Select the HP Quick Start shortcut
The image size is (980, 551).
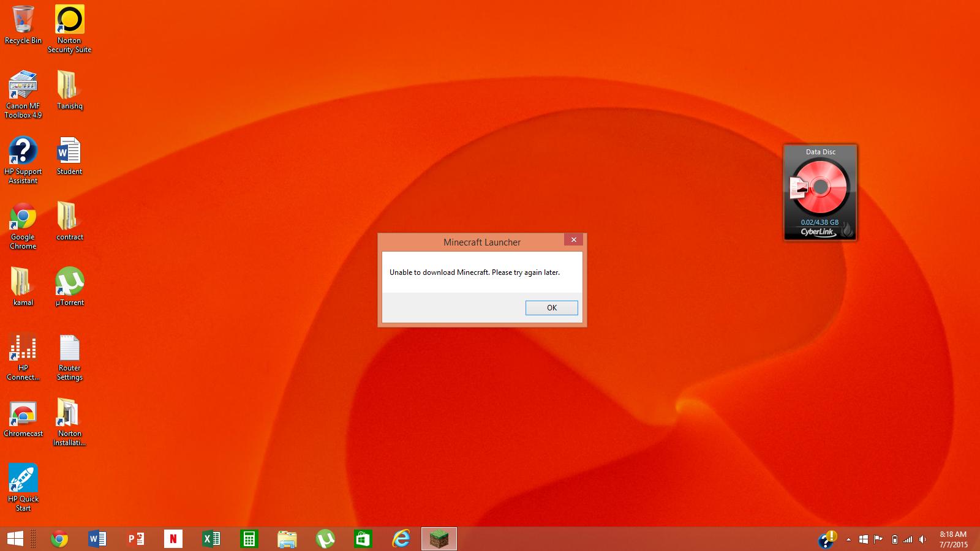(x=23, y=487)
